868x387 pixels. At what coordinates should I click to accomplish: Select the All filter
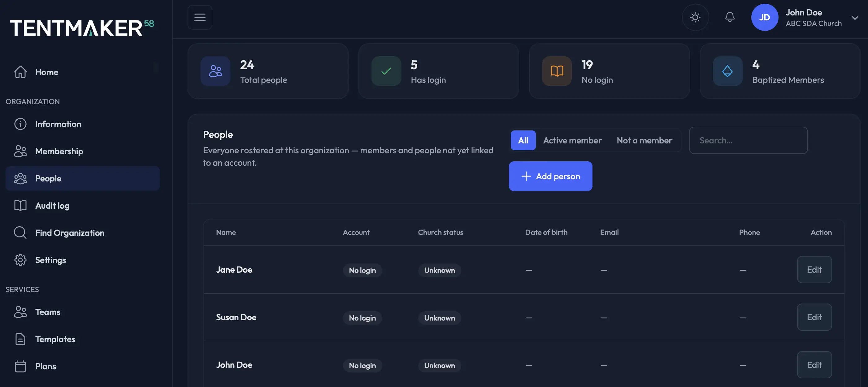tap(523, 140)
